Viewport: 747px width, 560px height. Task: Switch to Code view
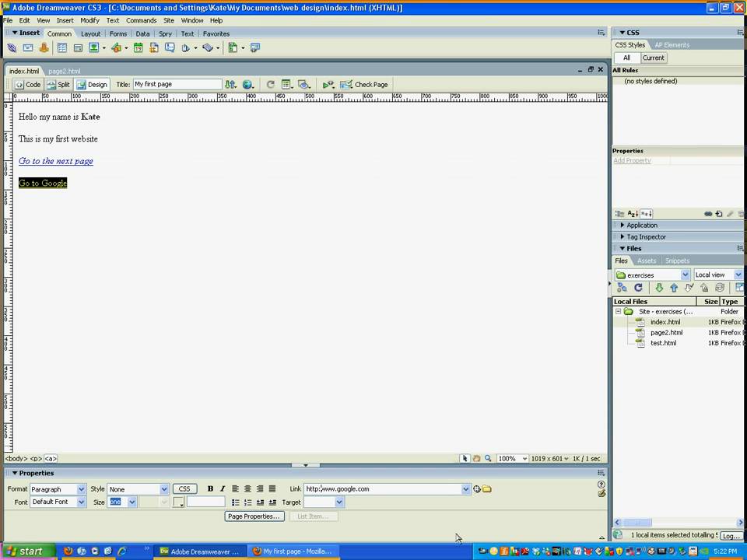pos(28,84)
